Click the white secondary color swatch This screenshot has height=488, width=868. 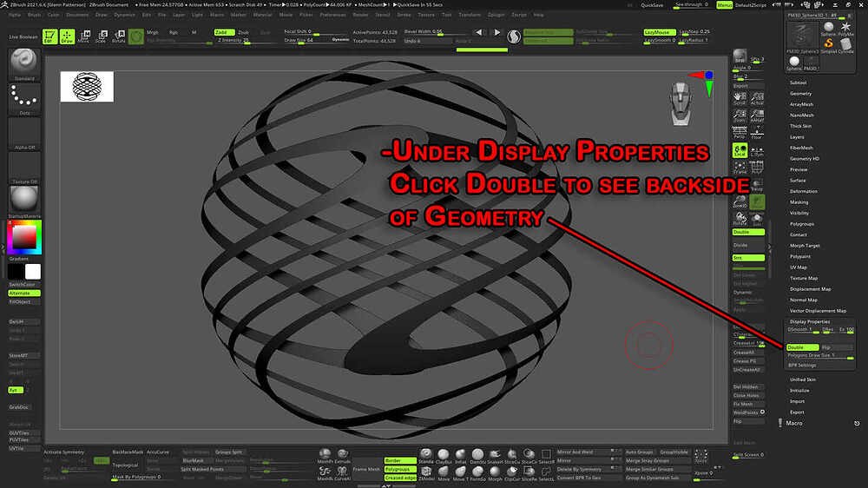point(33,272)
